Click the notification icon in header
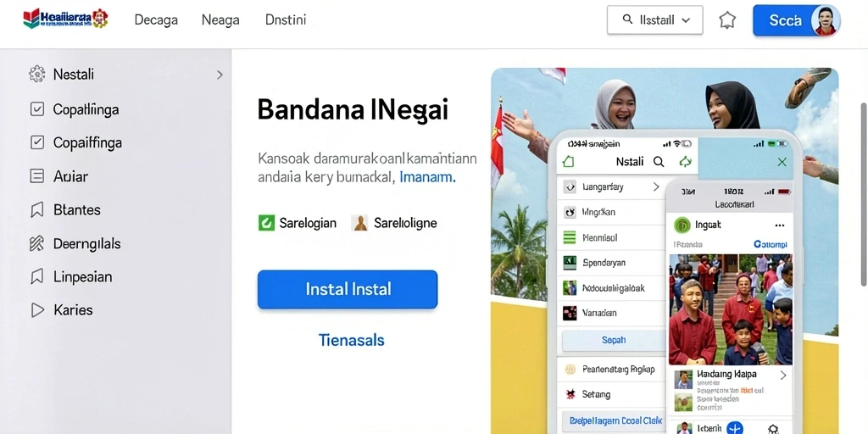This screenshot has width=868, height=434. click(x=727, y=20)
